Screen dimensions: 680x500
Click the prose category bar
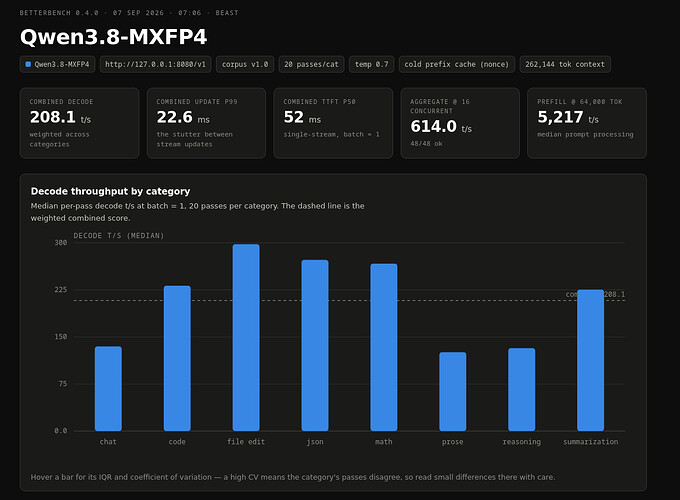(453, 392)
